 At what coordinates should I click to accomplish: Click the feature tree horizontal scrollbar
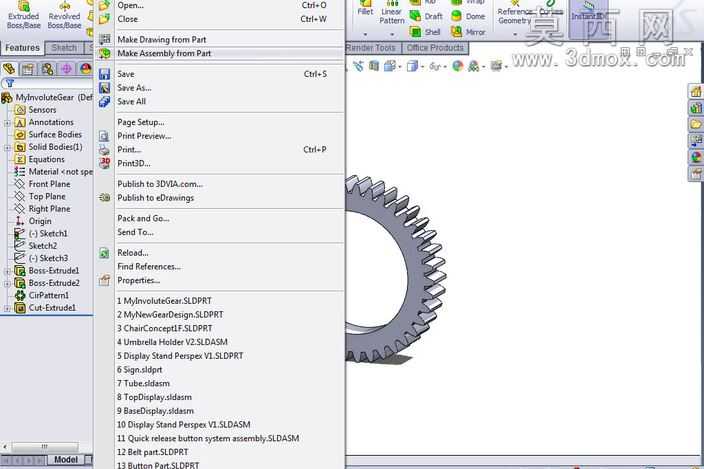[44, 447]
